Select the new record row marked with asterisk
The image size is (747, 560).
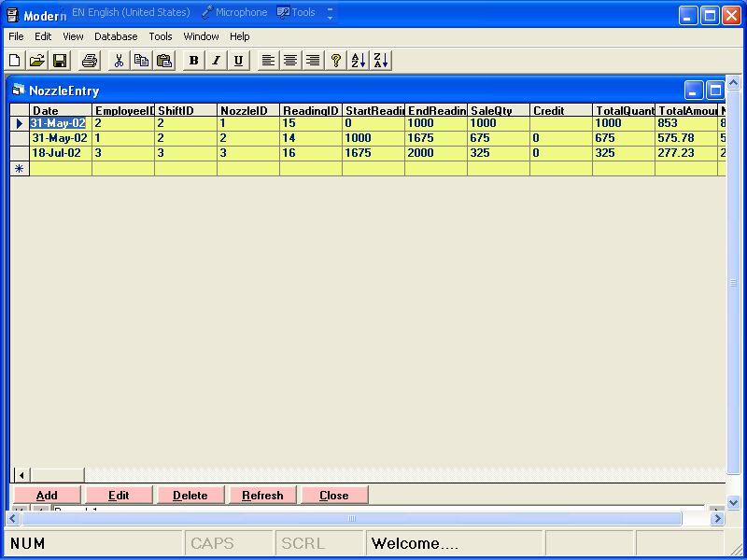click(x=19, y=169)
